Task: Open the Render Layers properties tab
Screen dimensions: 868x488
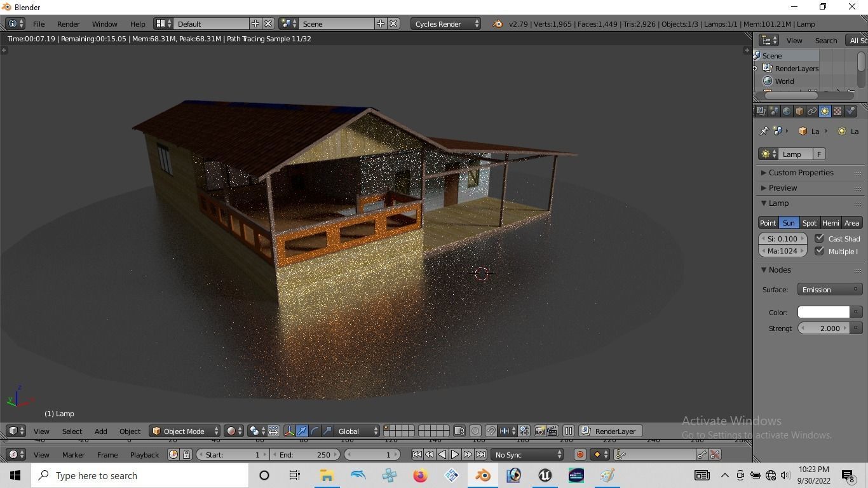Action: click(761, 111)
